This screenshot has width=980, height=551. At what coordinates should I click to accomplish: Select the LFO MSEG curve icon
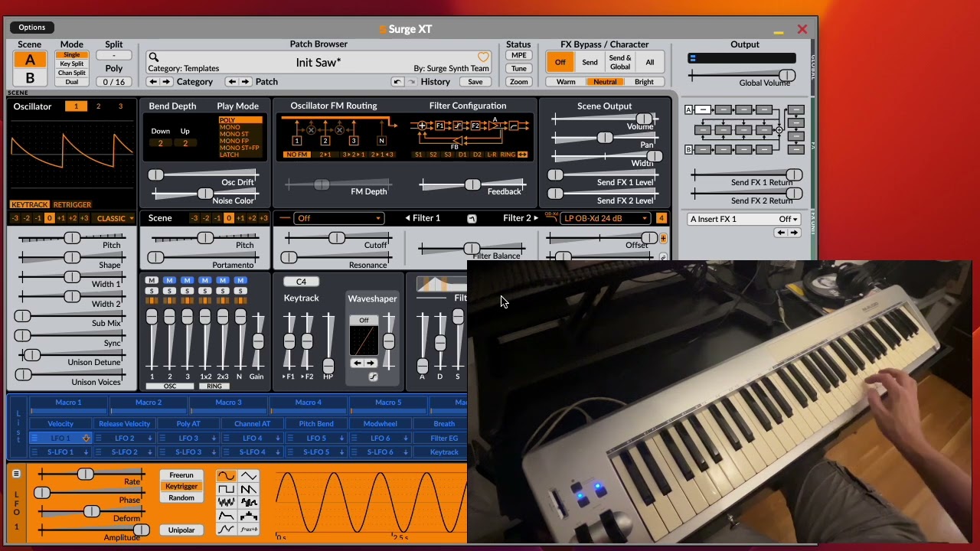pyautogui.click(x=227, y=530)
